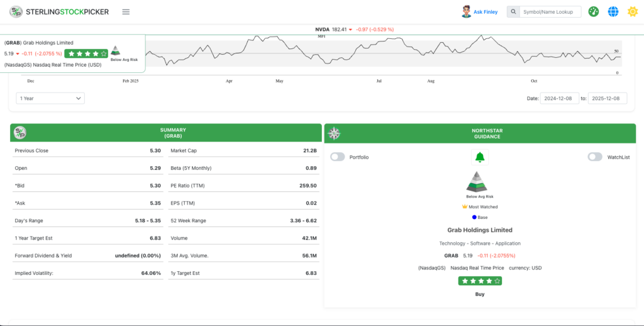Click the Northstar compass icon

pos(335,133)
